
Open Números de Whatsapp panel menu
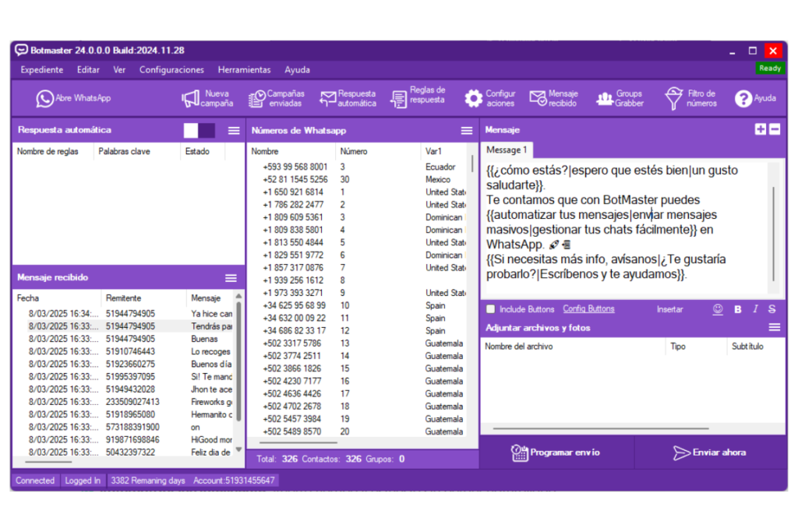(x=467, y=131)
